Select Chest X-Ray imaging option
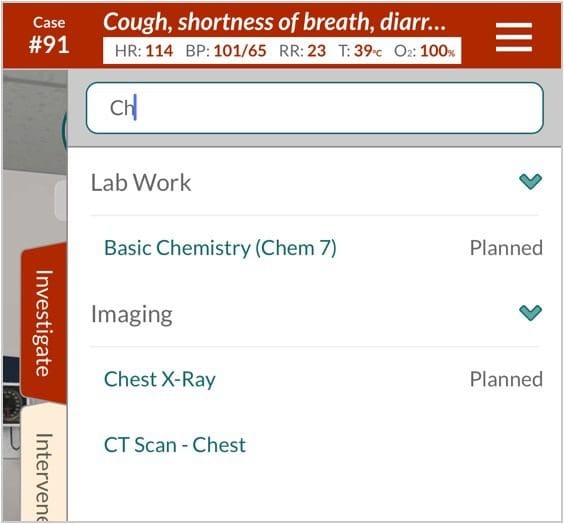The image size is (564, 524). click(x=160, y=379)
